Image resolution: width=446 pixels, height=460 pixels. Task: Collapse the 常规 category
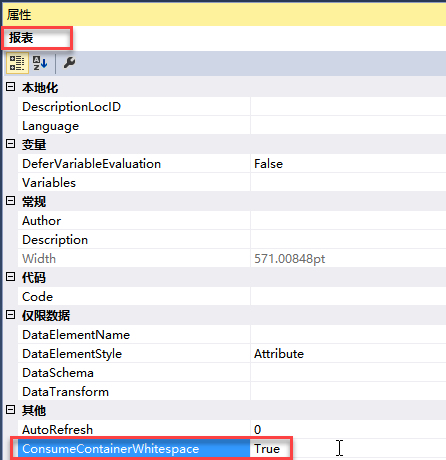click(x=11, y=201)
